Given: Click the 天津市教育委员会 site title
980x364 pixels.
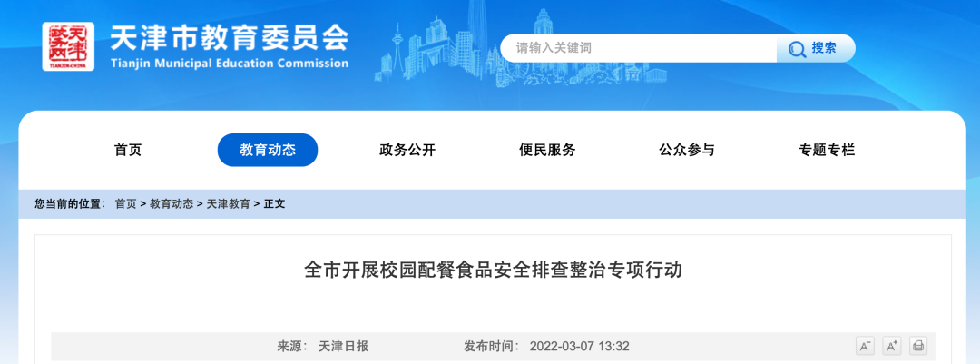Looking at the screenshot, I should coord(230,39).
